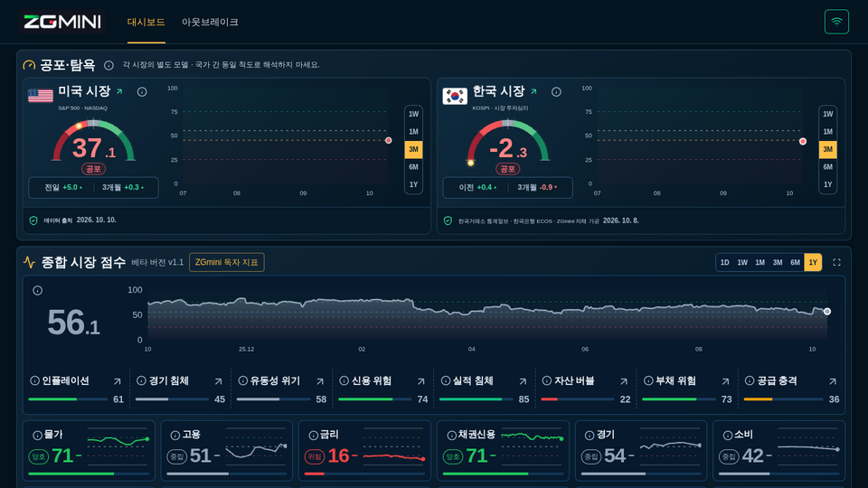Set 종합 시장 점수 range to 6M
This screenshot has height=488, width=868.
[795, 262]
